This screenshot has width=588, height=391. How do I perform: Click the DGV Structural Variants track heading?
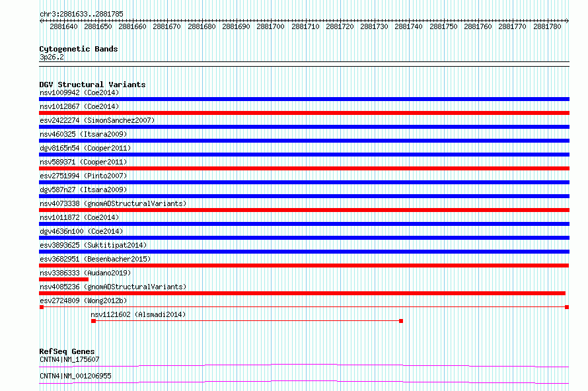click(x=92, y=85)
